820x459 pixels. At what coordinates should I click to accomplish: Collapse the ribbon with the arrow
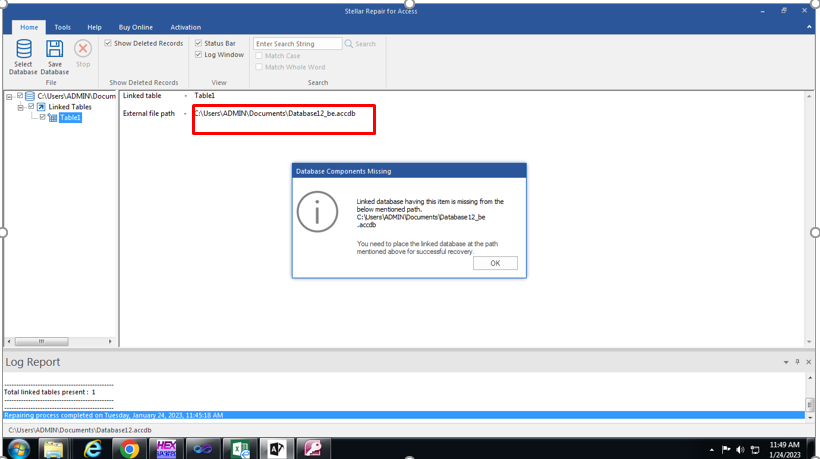[x=809, y=27]
